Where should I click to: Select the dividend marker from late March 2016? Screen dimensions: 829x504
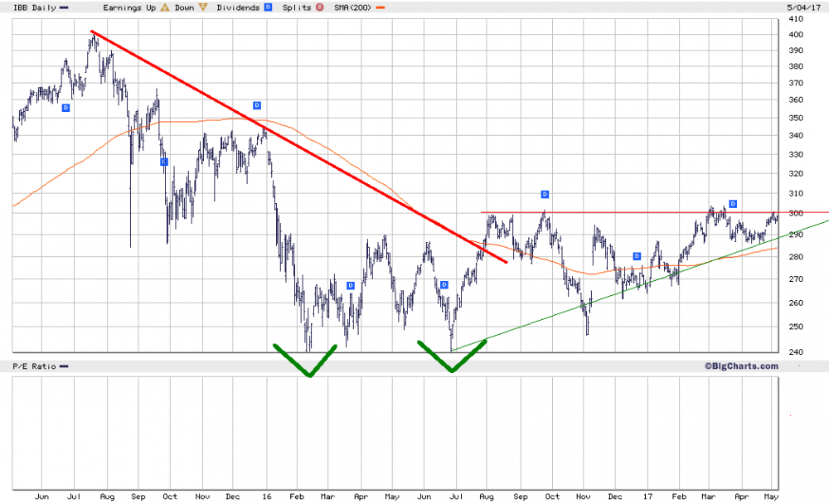[x=350, y=286]
